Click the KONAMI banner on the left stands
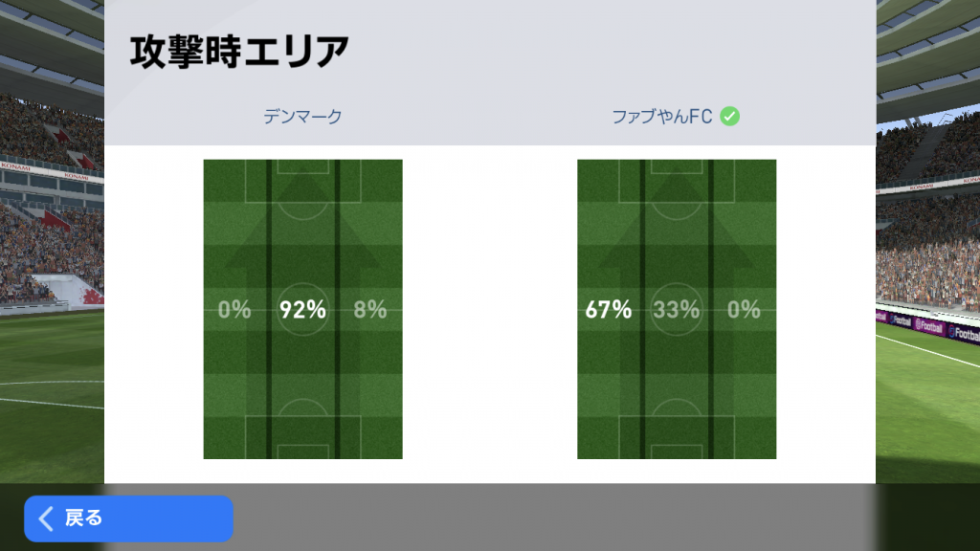This screenshot has height=551, width=980. tap(52, 172)
